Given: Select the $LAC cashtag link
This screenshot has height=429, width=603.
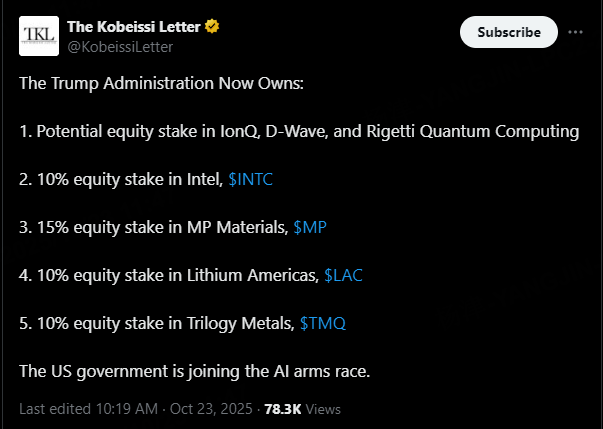Looking at the screenshot, I should tap(346, 275).
